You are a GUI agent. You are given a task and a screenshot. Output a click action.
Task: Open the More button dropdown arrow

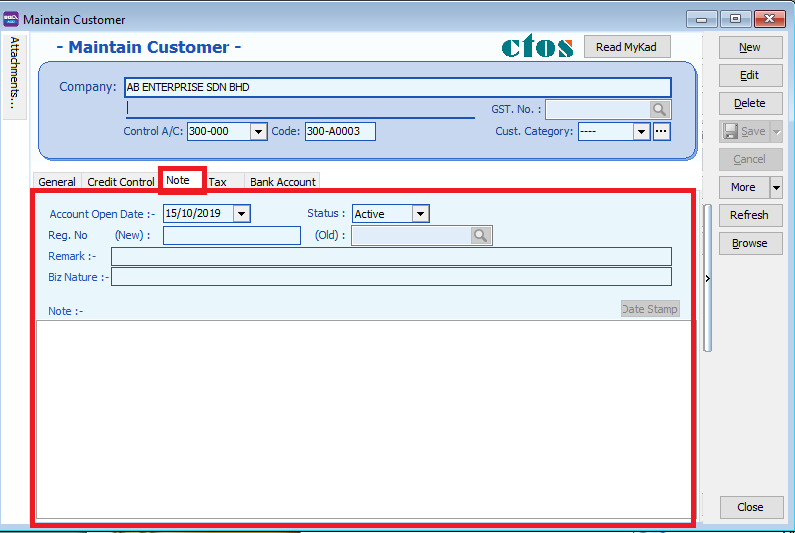click(775, 188)
